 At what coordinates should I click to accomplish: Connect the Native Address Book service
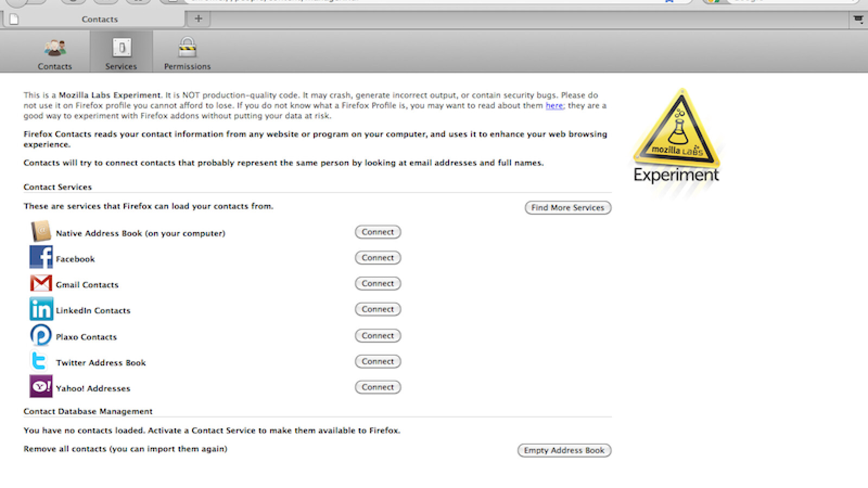pyautogui.click(x=378, y=232)
